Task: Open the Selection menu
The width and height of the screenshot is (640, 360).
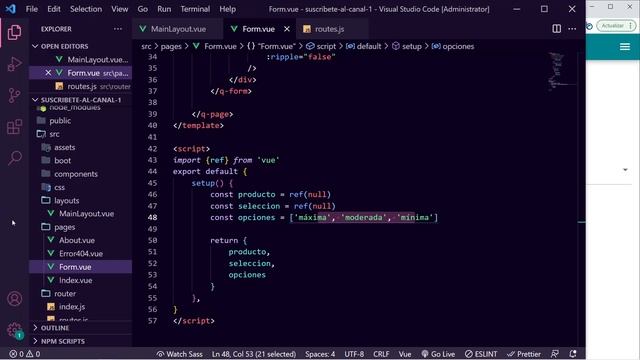Action: [86, 9]
